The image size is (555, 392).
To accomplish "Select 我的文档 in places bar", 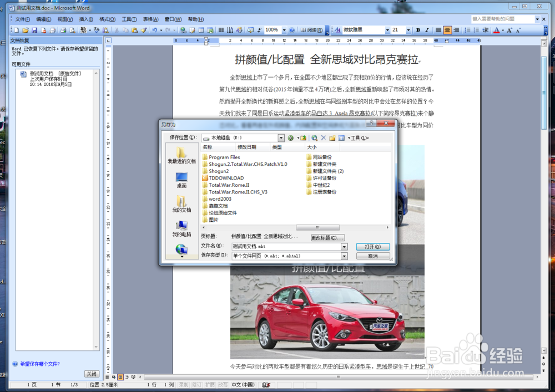I will [x=181, y=204].
